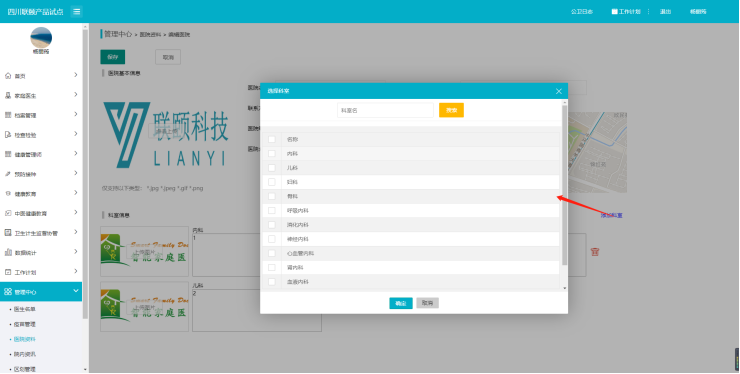This screenshot has height=374, width=740.
Task: Check the 内科 checkbox
Action: tap(272, 153)
